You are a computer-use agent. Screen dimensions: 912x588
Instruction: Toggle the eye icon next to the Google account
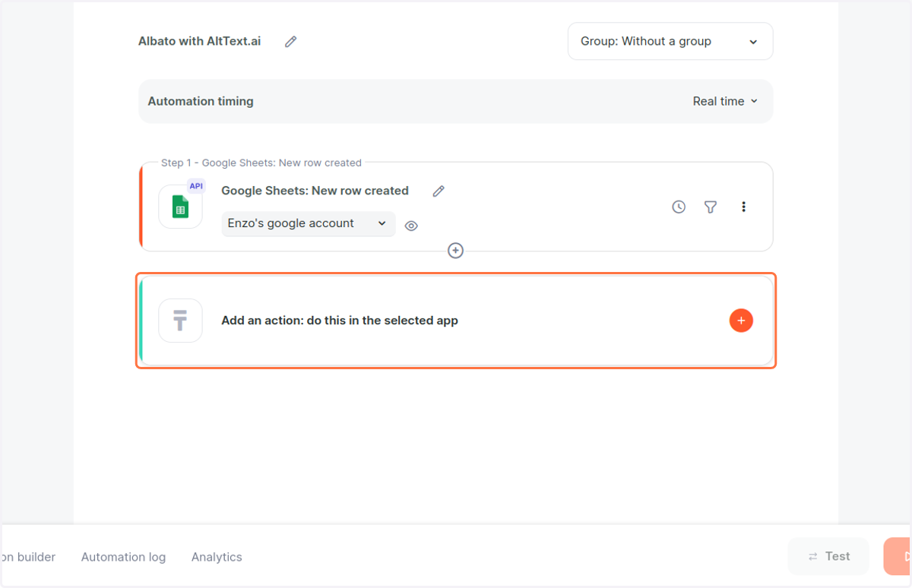(411, 226)
